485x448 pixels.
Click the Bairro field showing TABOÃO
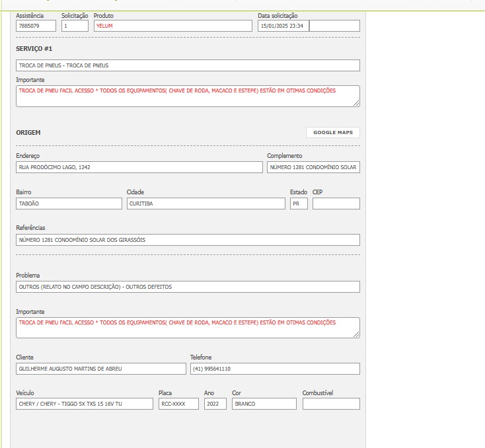tap(69, 204)
